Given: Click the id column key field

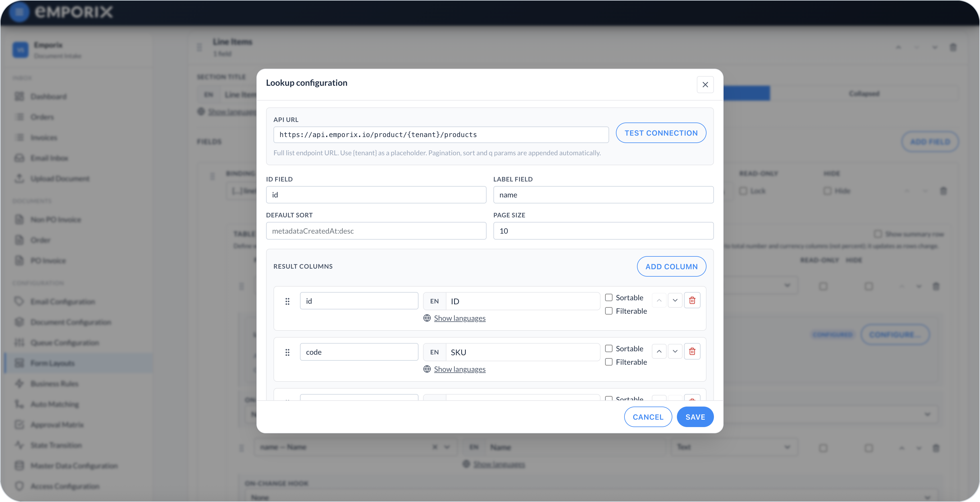Looking at the screenshot, I should 359,301.
